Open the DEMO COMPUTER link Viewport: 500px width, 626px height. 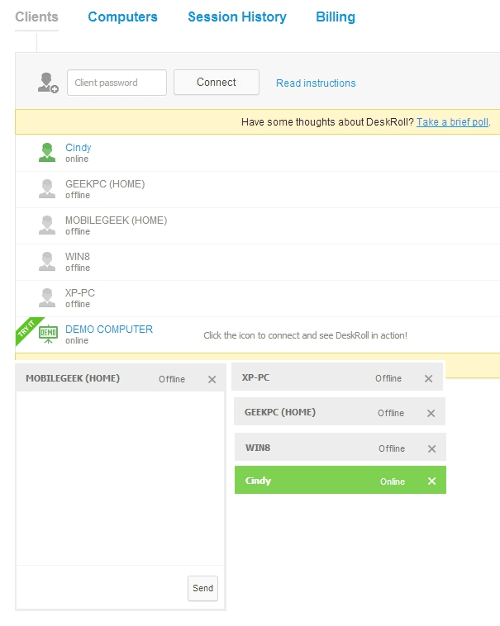(x=109, y=329)
